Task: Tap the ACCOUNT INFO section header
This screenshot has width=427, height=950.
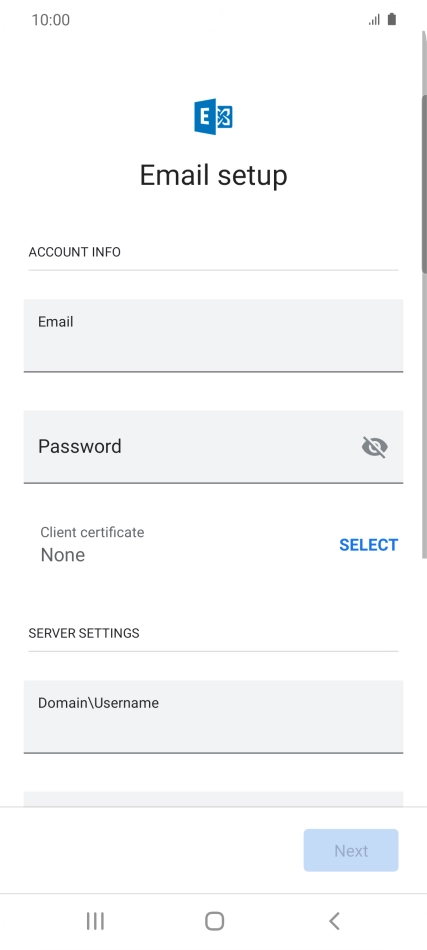Action: coord(74,252)
